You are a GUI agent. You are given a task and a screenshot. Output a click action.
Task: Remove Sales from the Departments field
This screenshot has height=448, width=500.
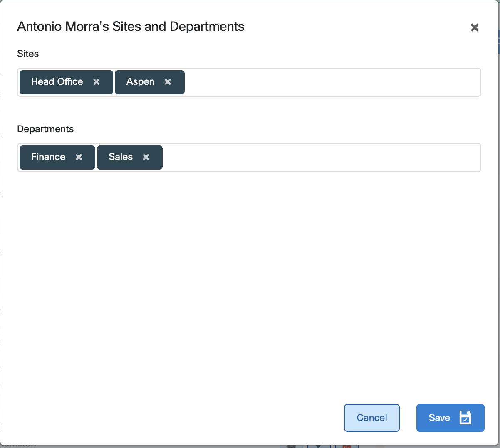click(146, 157)
